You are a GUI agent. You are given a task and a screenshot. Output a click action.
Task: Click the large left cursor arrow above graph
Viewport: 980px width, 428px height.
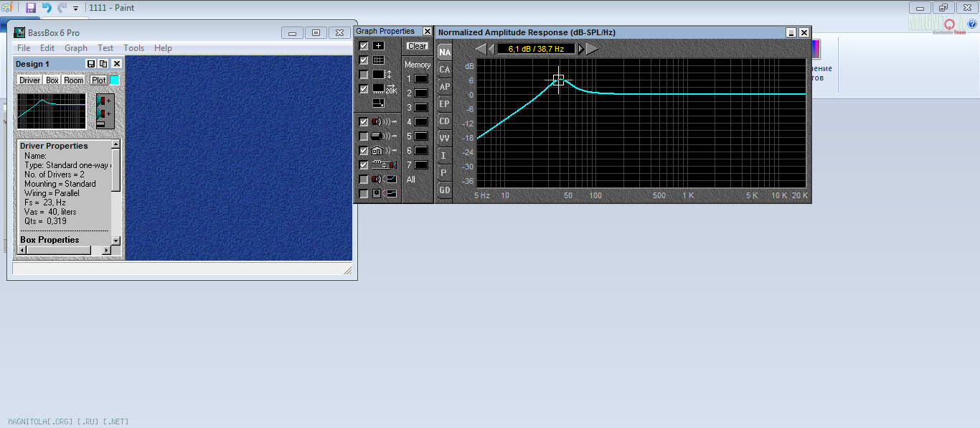[481, 49]
